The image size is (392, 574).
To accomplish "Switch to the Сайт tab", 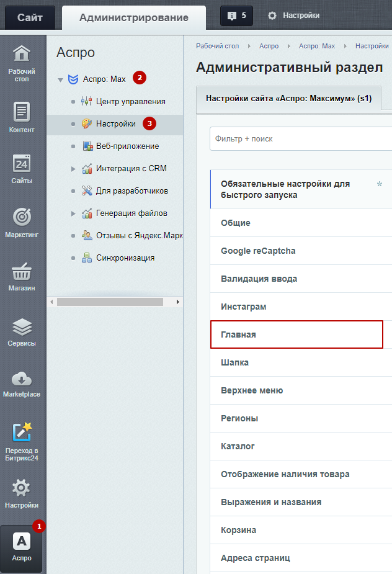I will click(30, 17).
